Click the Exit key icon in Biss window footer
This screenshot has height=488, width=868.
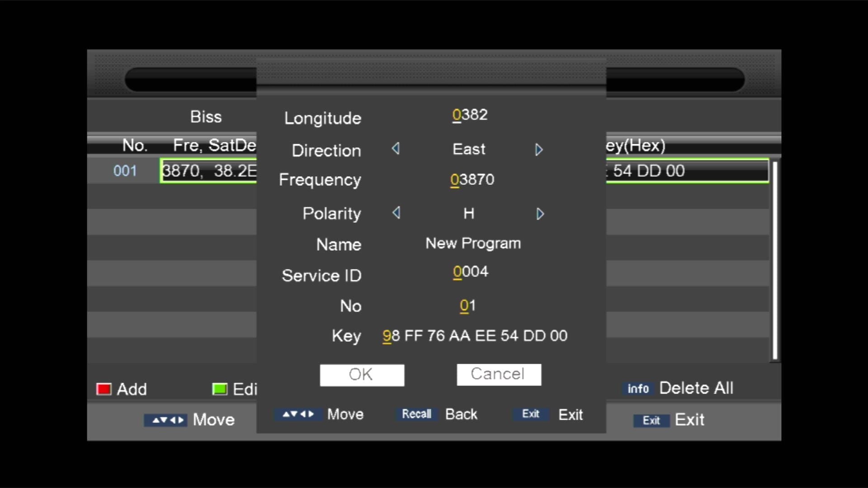click(651, 421)
